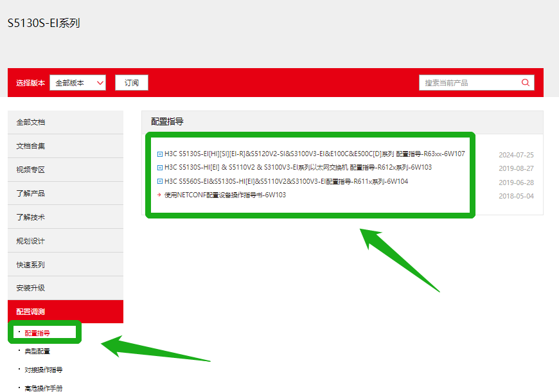Open 快速系列 in the sidebar
Viewport: 559px width, 392px height.
coord(66,265)
